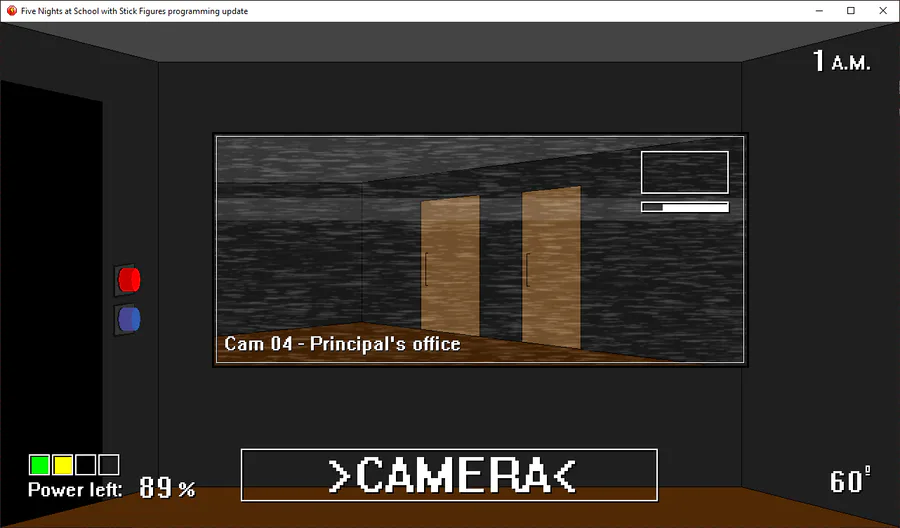The width and height of the screenshot is (900, 528).
Task: Click the blue light button
Action: click(x=129, y=320)
